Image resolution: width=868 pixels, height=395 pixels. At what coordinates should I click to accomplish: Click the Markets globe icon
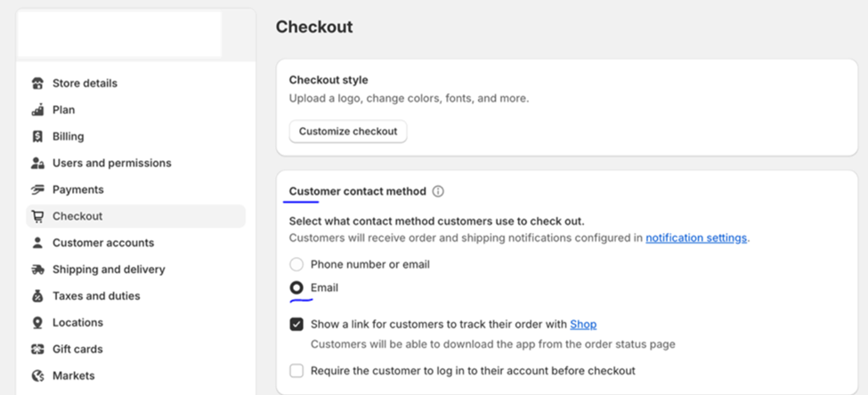pyautogui.click(x=37, y=375)
